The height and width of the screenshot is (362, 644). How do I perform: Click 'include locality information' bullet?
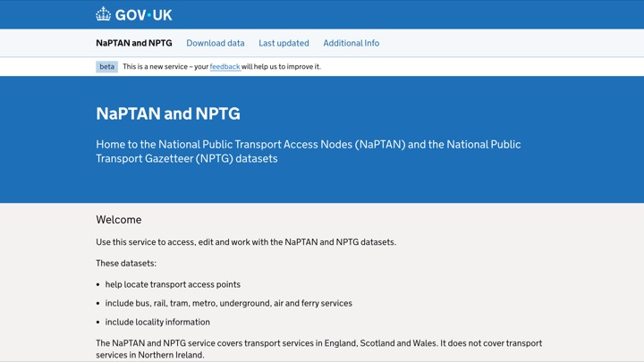(157, 322)
